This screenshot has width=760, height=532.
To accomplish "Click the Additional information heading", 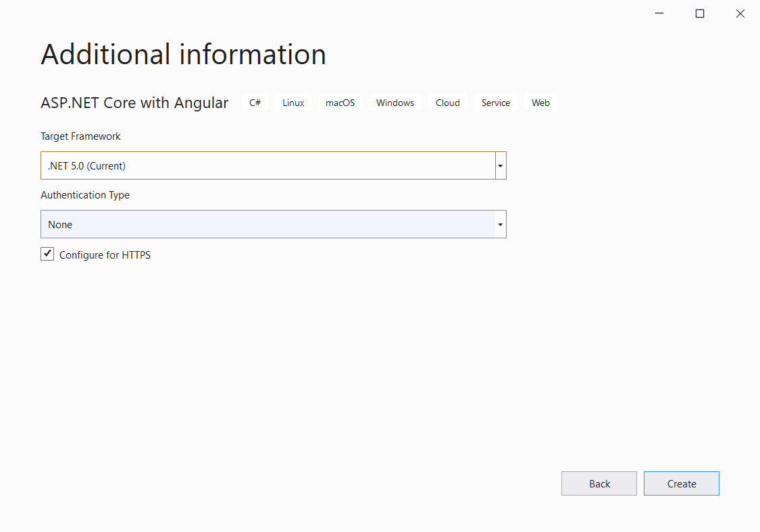I will (x=183, y=55).
